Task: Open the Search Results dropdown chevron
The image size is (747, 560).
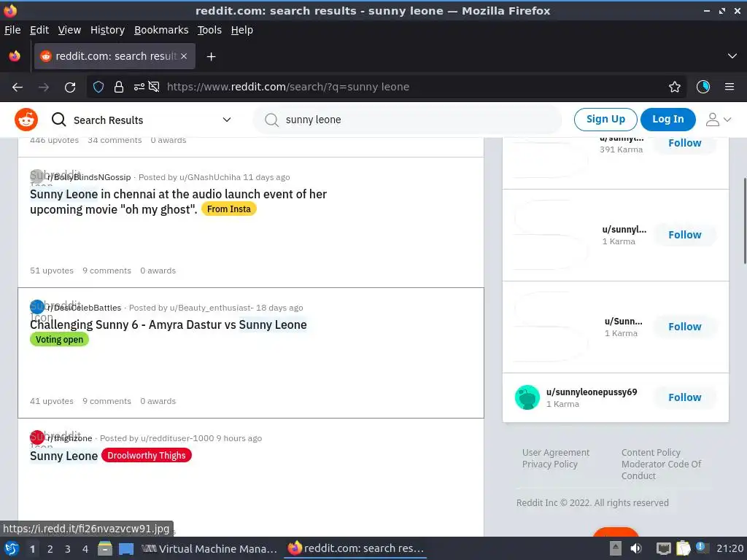Action: point(227,120)
